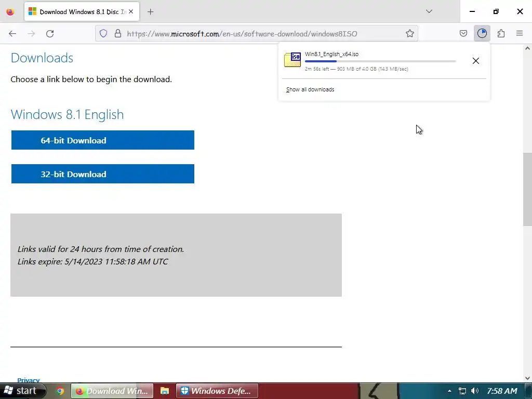Go back with the browser back arrow

[x=12, y=33]
